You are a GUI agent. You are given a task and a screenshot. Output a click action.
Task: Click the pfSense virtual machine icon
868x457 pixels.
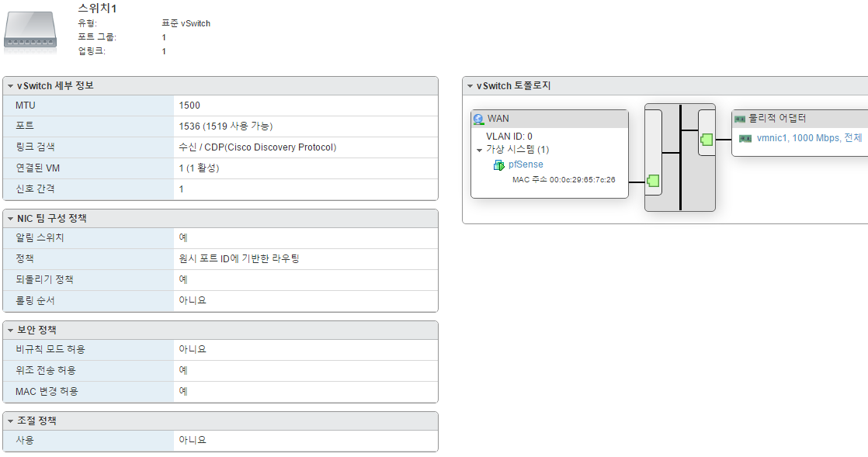click(x=498, y=165)
